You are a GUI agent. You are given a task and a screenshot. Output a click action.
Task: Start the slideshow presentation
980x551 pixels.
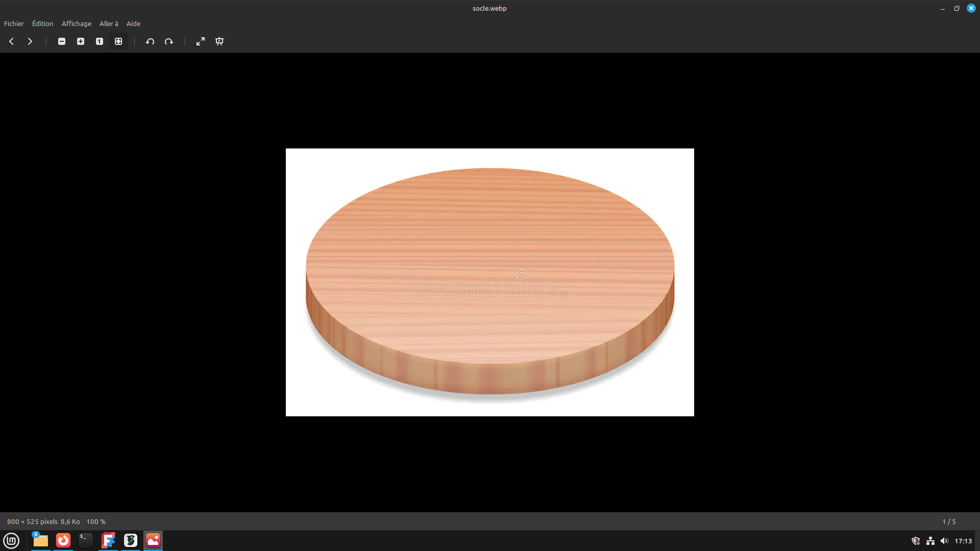click(x=219, y=41)
